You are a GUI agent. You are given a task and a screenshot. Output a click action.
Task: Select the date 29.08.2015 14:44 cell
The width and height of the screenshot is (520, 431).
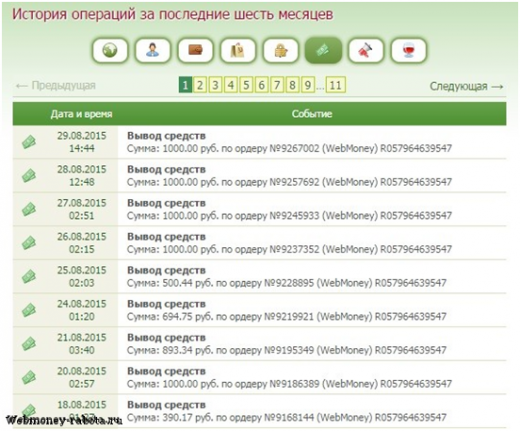click(x=82, y=142)
